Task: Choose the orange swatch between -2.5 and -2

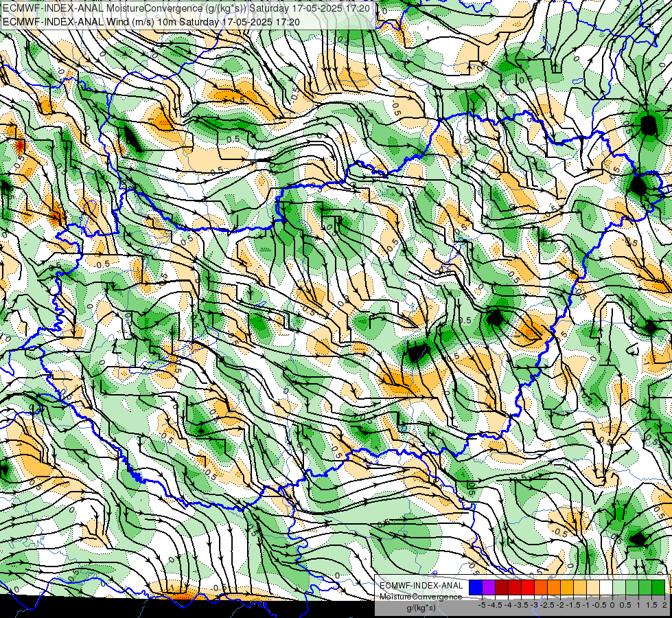Action: [554, 587]
